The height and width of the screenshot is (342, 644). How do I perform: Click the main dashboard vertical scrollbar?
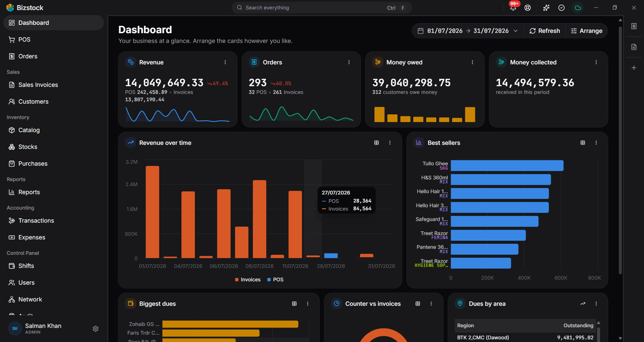(620, 151)
